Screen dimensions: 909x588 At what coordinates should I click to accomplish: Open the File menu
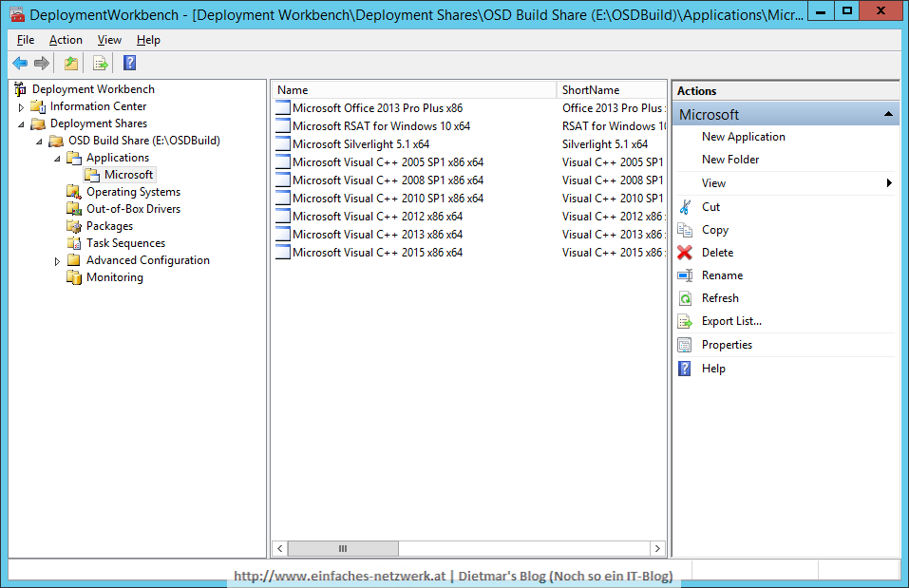click(26, 40)
